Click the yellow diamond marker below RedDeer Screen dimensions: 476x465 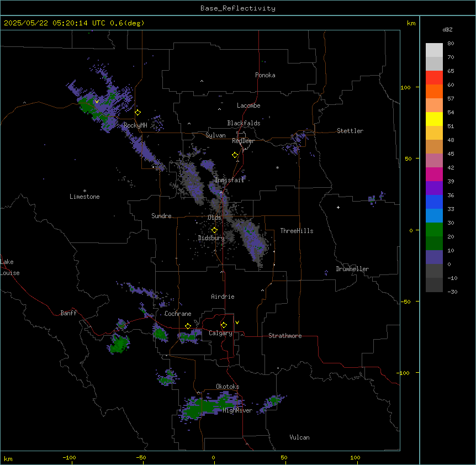(235, 155)
